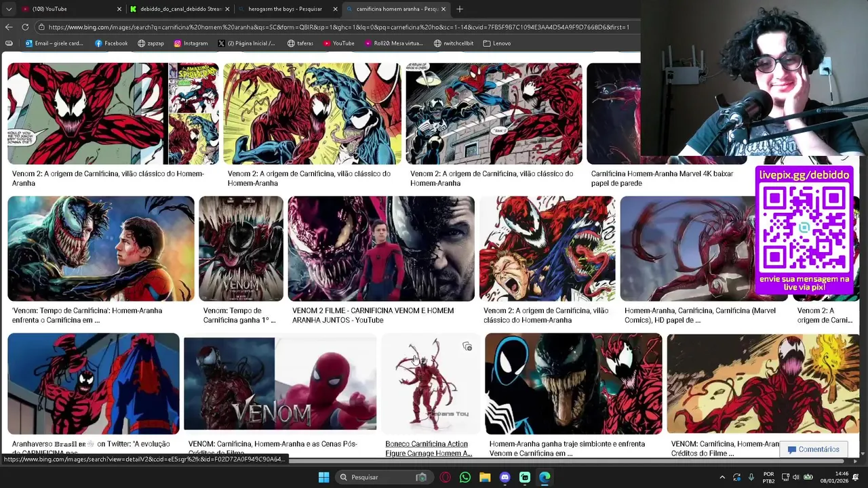Switch to the debiddo_do_canal_debiddo tab

[180, 9]
